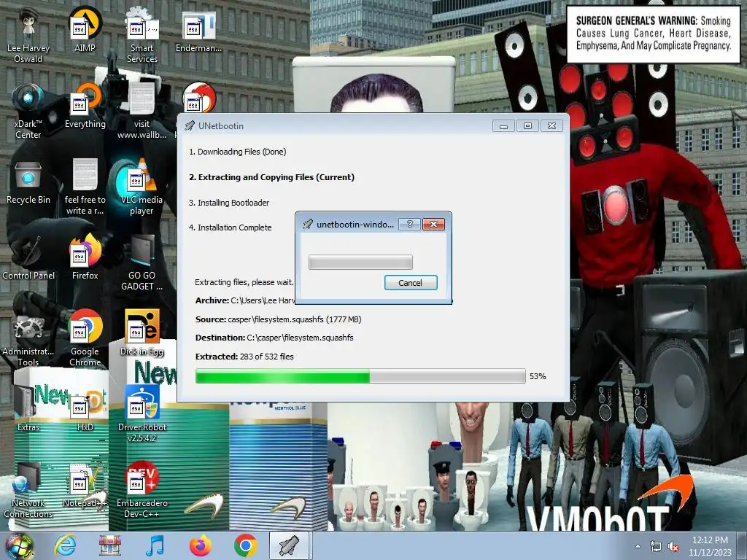The width and height of the screenshot is (747, 560).
Task: Click '2. Extracting and Copying Files (Current)'
Action: pos(271,177)
